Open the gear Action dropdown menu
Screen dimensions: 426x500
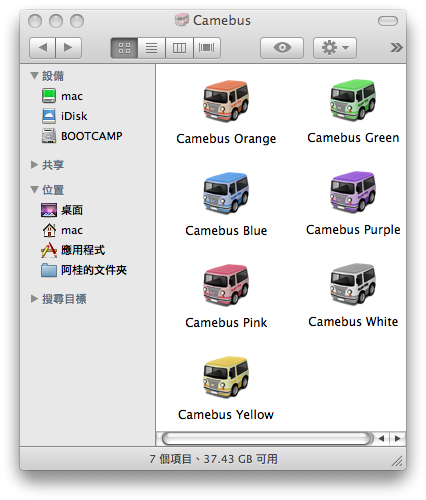coord(335,48)
